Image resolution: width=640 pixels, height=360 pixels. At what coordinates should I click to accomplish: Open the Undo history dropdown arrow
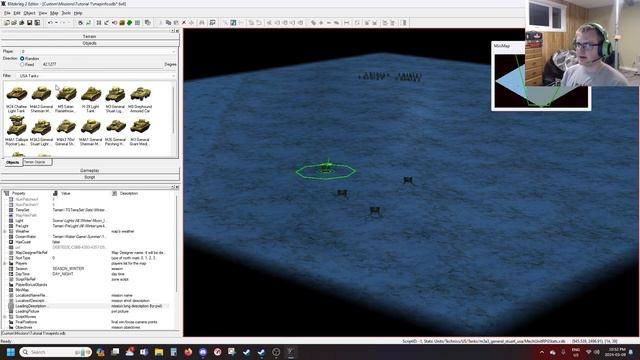click(56, 23)
